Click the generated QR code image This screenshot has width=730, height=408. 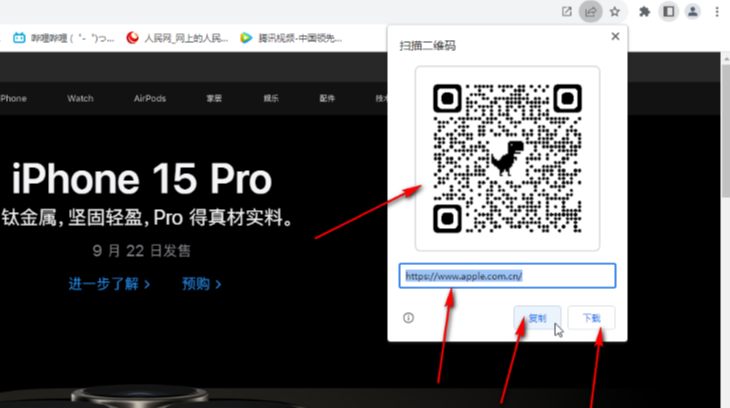coord(507,158)
